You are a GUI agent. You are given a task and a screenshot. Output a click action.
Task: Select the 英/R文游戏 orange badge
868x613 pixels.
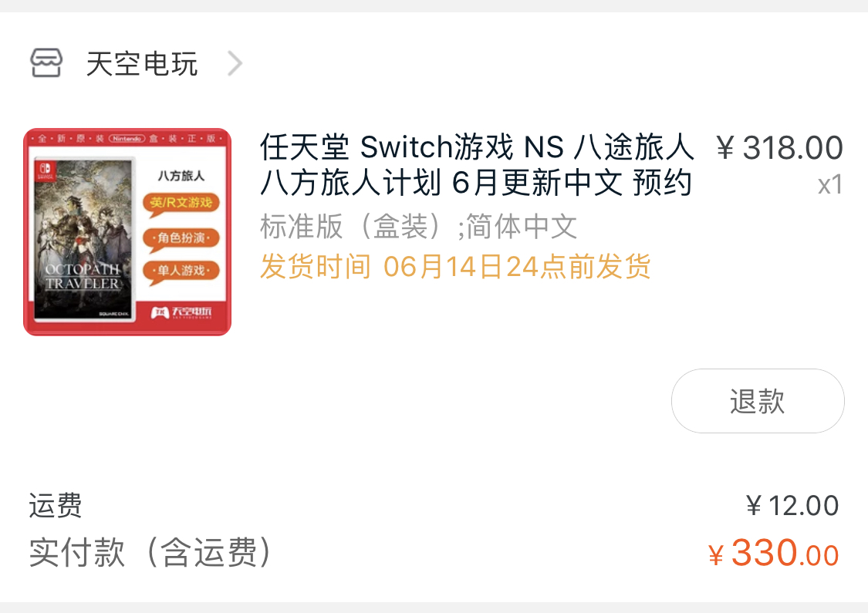click(181, 203)
